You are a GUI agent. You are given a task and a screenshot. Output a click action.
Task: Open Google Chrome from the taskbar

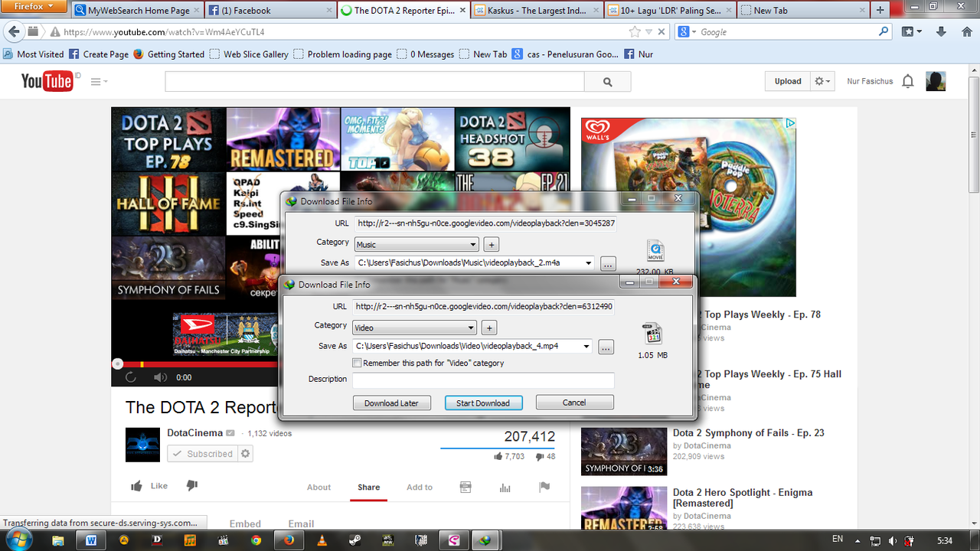(x=256, y=540)
